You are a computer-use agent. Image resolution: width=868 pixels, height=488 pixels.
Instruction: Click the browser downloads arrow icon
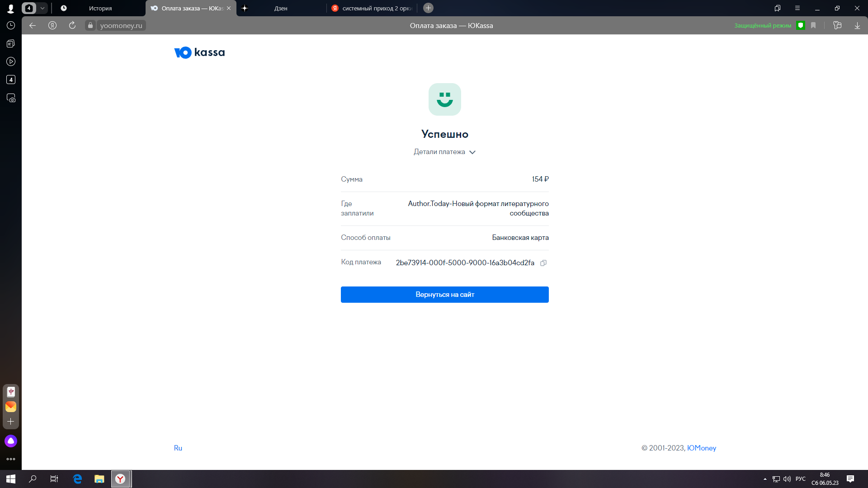click(x=857, y=26)
